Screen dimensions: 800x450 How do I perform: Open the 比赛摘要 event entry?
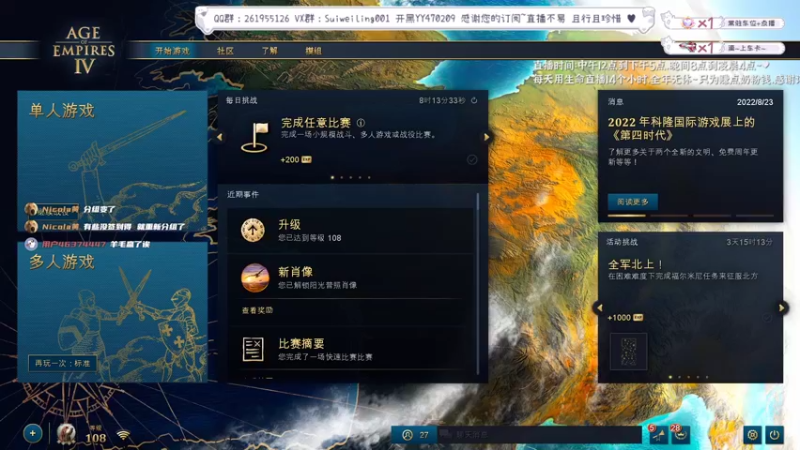pyautogui.click(x=351, y=349)
